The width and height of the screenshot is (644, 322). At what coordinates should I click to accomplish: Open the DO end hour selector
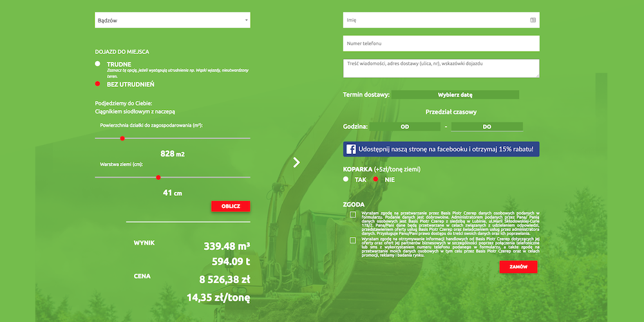tap(487, 127)
